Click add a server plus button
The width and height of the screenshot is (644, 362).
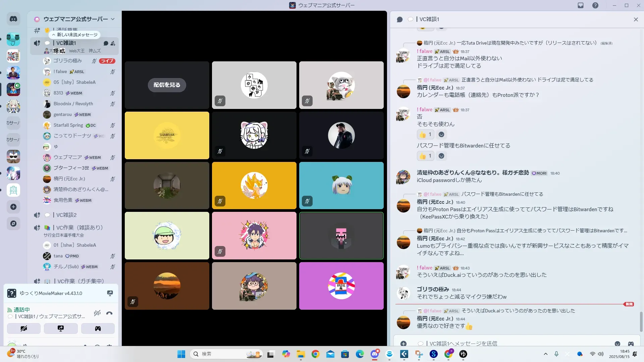click(13, 207)
